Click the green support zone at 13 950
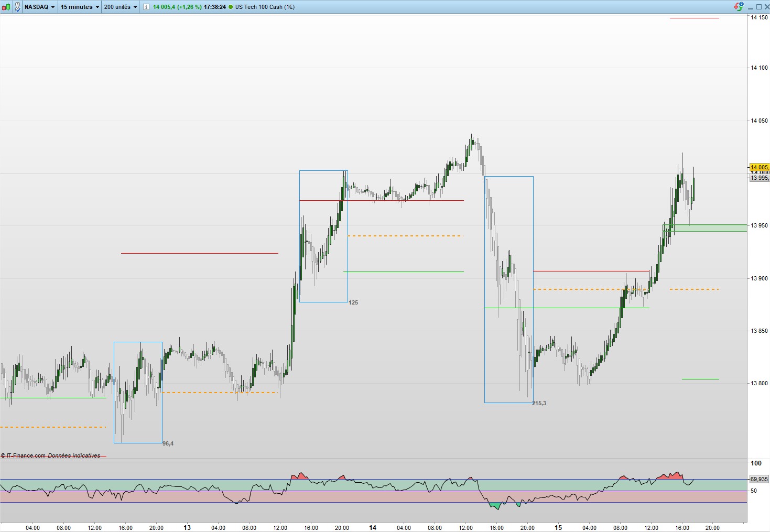Image resolution: width=770 pixels, height=532 pixels. click(705, 228)
